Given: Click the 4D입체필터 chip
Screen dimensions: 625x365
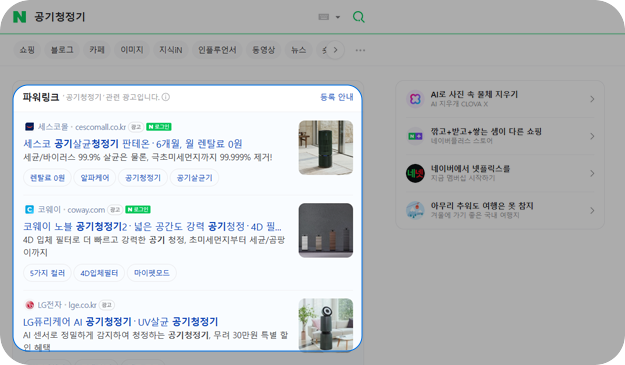Looking at the screenshot, I should [x=99, y=273].
